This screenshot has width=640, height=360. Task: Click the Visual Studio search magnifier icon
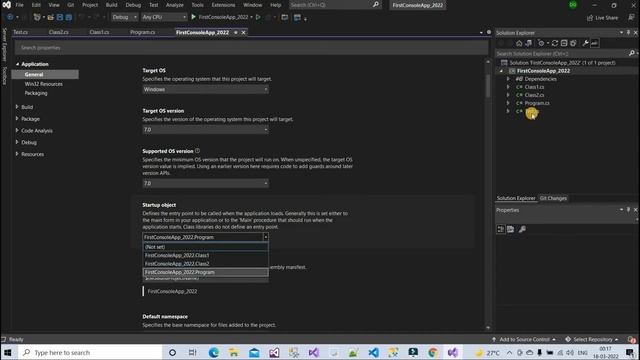tap(376, 5)
